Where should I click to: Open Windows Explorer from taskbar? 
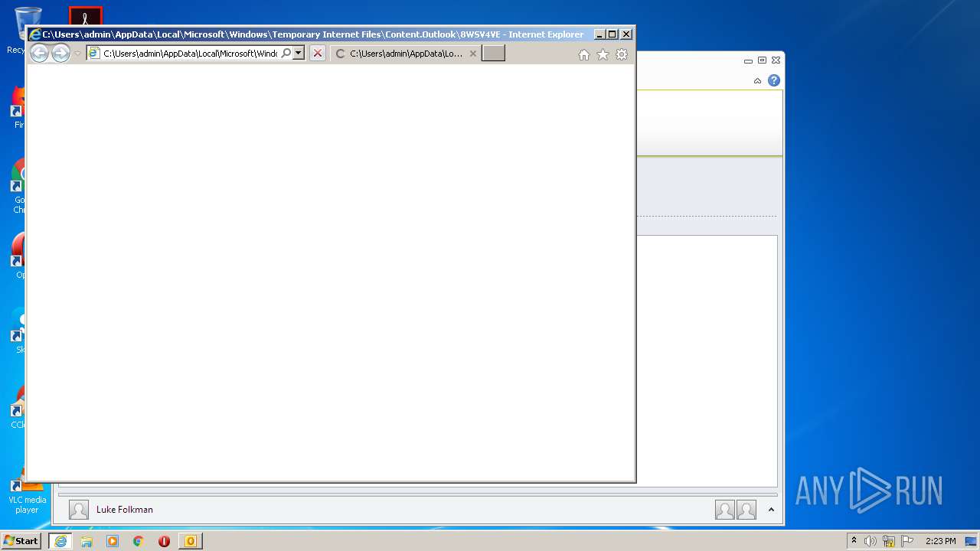[x=87, y=541]
